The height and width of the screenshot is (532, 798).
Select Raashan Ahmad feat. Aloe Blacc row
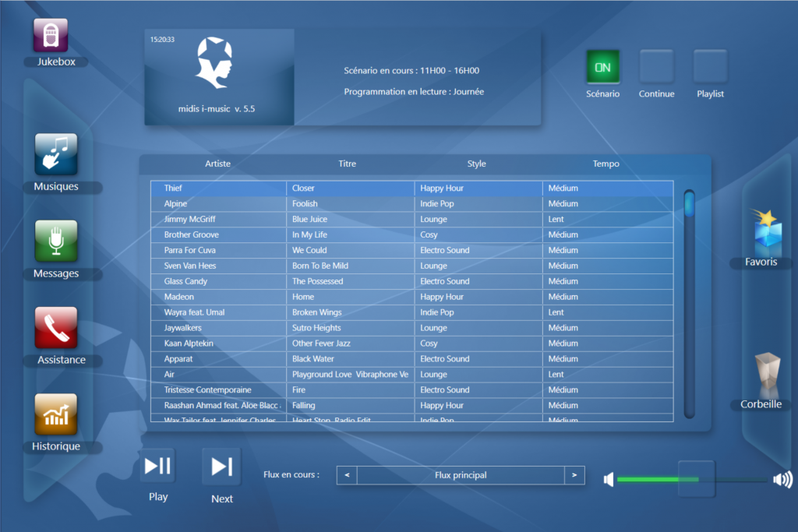pos(411,405)
